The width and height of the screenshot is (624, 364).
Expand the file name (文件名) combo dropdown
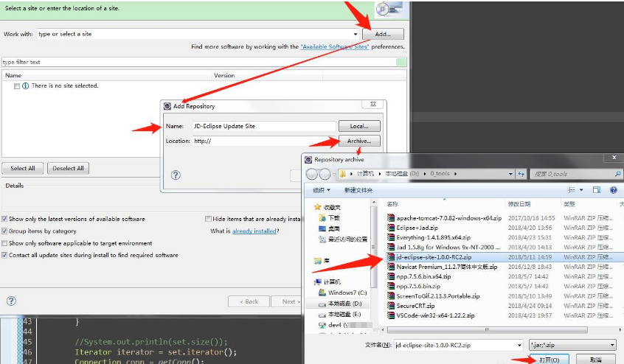pos(519,346)
